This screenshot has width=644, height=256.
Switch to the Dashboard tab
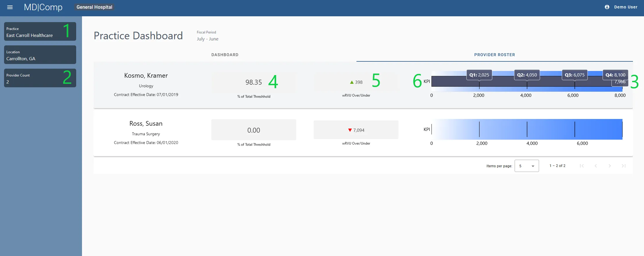[x=225, y=55]
